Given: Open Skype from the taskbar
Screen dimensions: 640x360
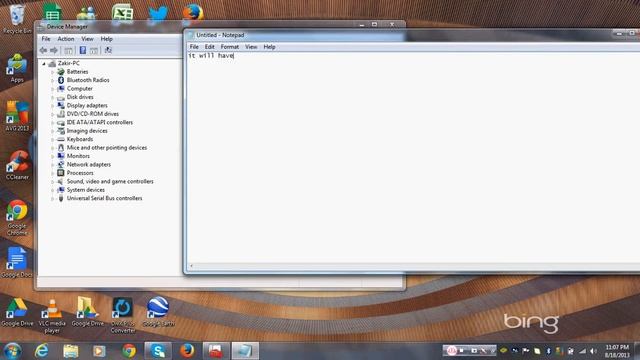Looking at the screenshot, I should pos(158,351).
